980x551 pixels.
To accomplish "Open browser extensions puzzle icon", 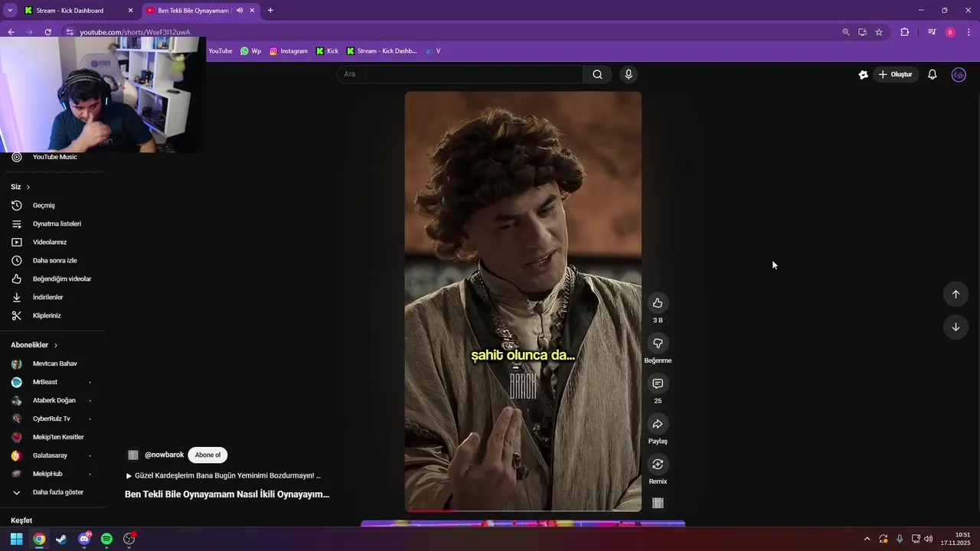I will coord(905,32).
